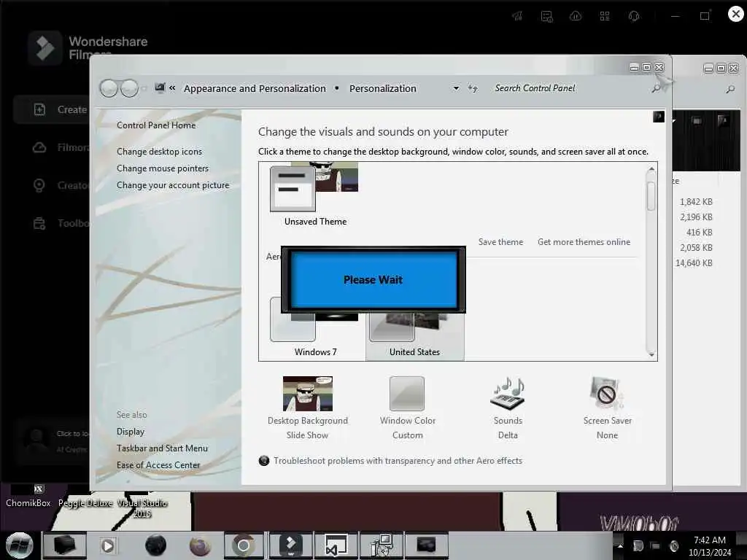
Task: Click Visual Studio icon in taskbar
Action: (336, 545)
